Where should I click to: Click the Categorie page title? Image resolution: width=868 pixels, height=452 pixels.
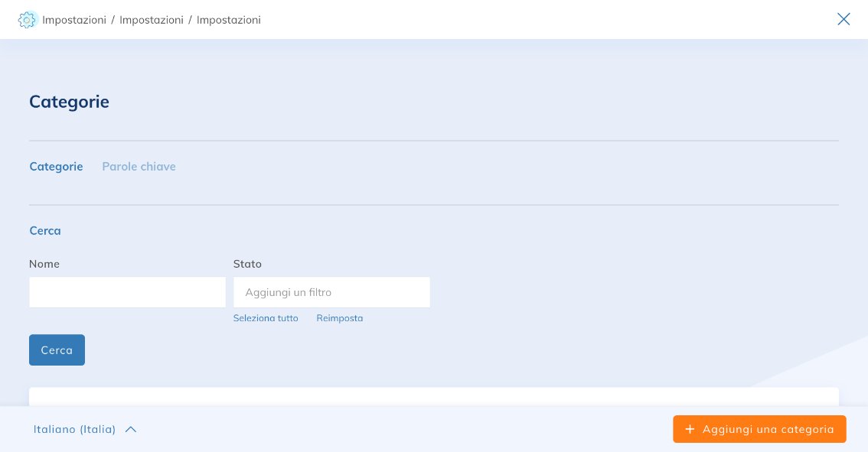tap(69, 102)
